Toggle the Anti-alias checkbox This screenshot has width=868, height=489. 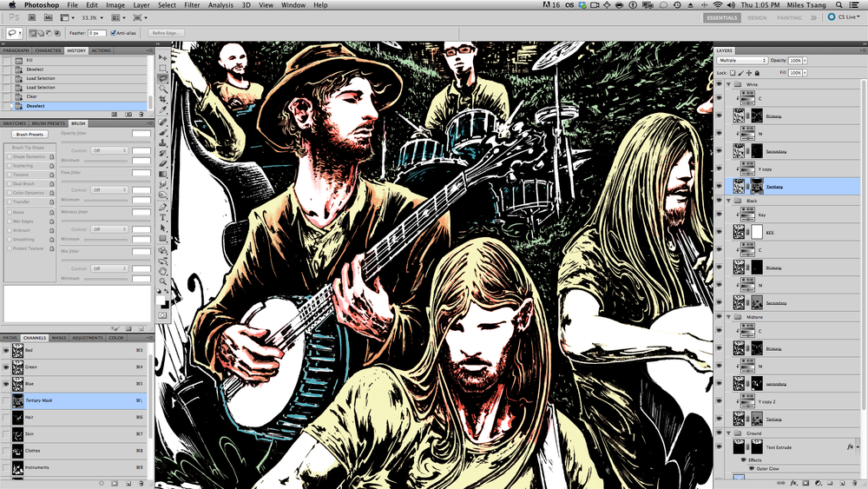tap(113, 33)
